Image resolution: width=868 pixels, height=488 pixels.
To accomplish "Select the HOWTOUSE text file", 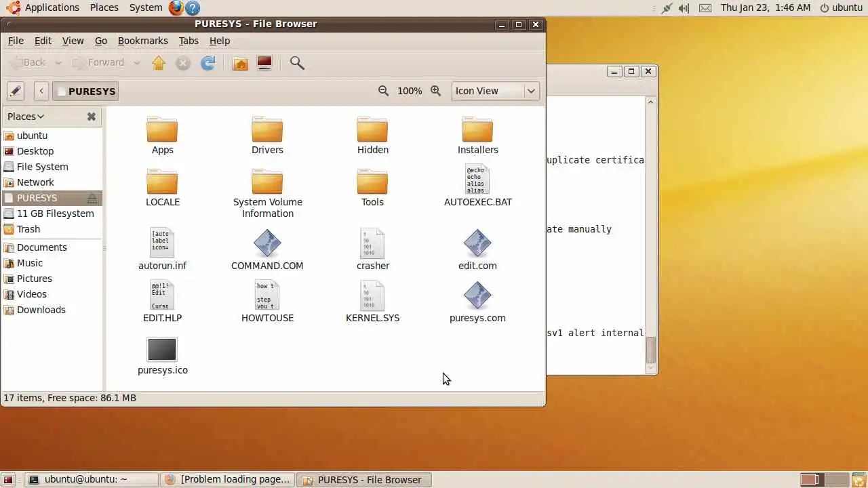I will click(x=267, y=302).
